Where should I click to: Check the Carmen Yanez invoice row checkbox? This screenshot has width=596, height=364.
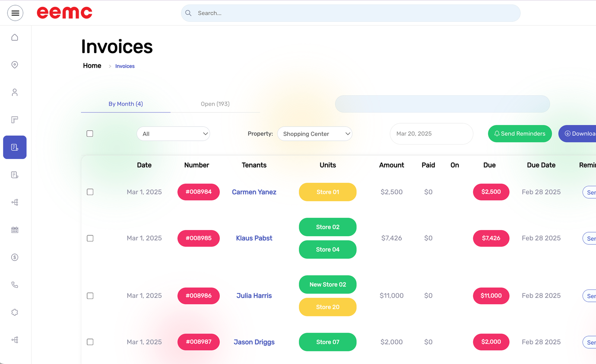(90, 192)
